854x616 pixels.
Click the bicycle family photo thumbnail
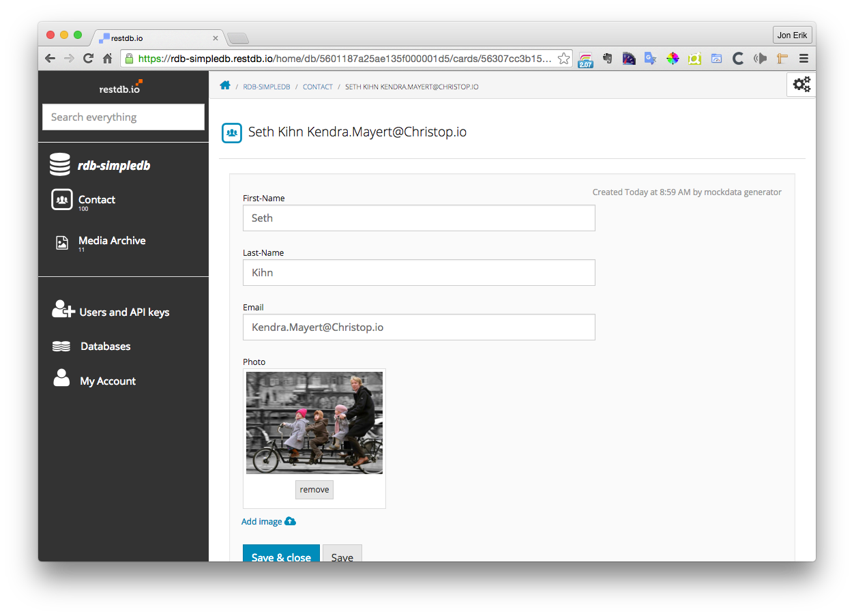point(314,423)
